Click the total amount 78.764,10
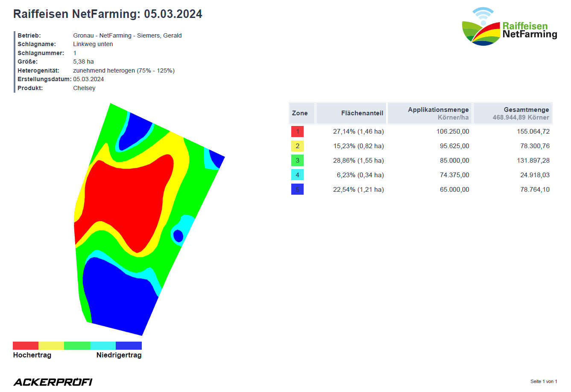This screenshot has height=392, width=571. 535,190
